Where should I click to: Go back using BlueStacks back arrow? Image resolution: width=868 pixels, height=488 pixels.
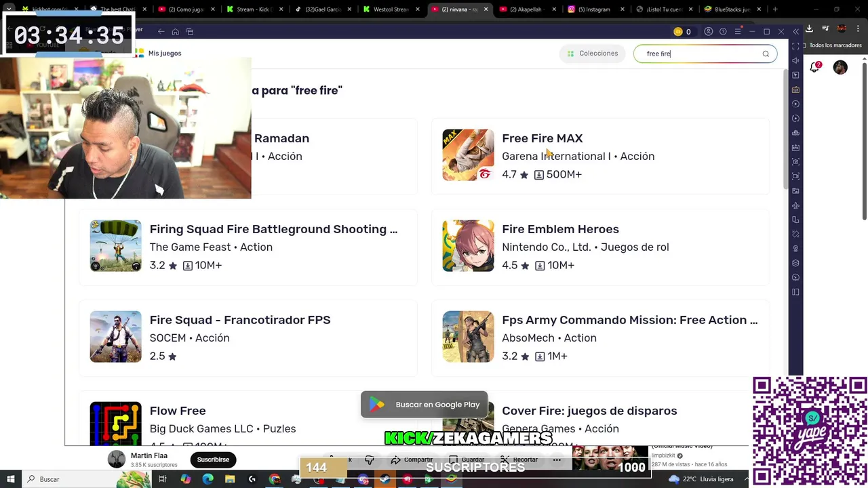coord(161,32)
